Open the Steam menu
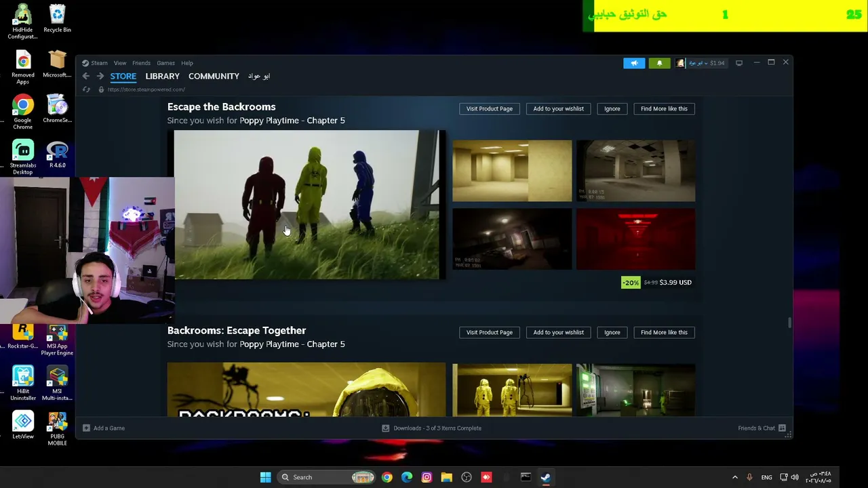 click(99, 63)
